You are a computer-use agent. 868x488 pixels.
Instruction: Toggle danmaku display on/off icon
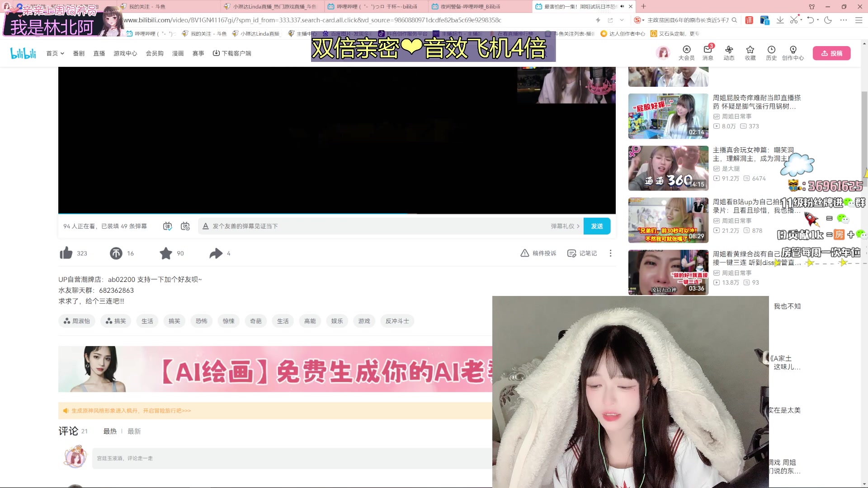167,226
